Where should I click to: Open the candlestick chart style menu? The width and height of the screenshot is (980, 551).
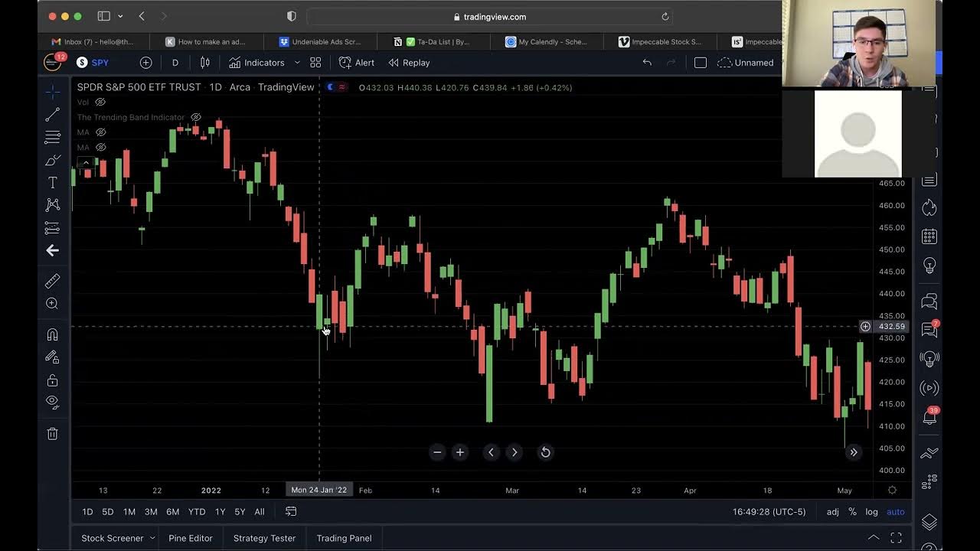204,63
